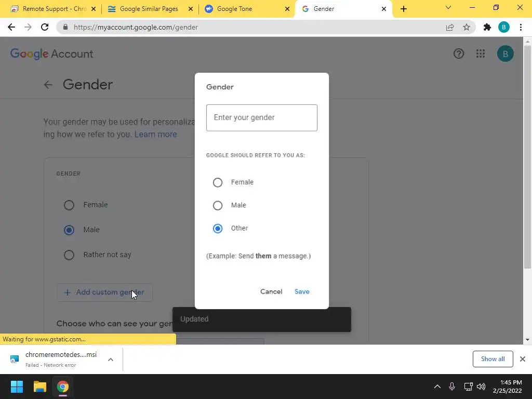The height and width of the screenshot is (399, 532).
Task: Show hidden system tray icons
Action: (x=437, y=387)
